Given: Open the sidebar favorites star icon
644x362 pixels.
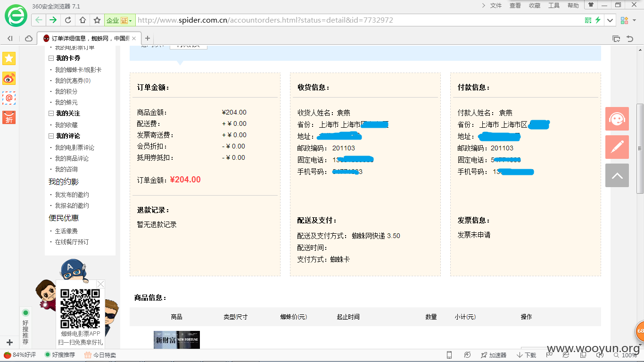Looking at the screenshot, I should click(x=9, y=58).
